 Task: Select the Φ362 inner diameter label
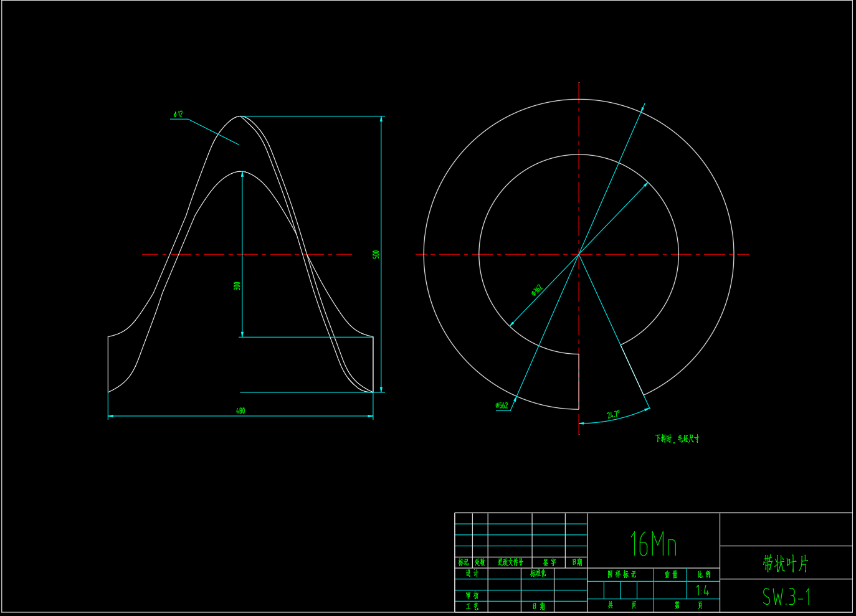click(x=536, y=290)
